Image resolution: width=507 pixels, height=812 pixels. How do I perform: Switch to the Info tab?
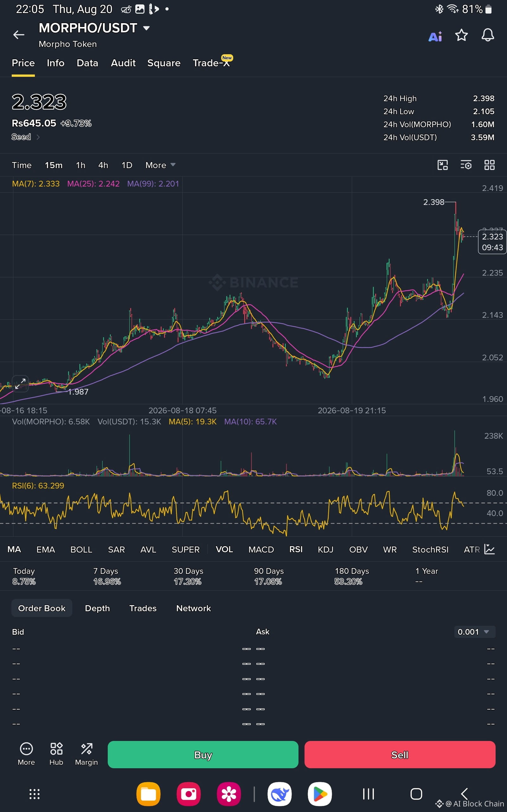tap(56, 63)
